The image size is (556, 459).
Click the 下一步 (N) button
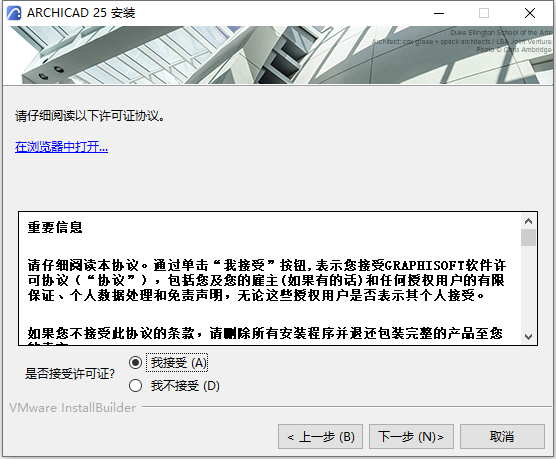point(411,437)
